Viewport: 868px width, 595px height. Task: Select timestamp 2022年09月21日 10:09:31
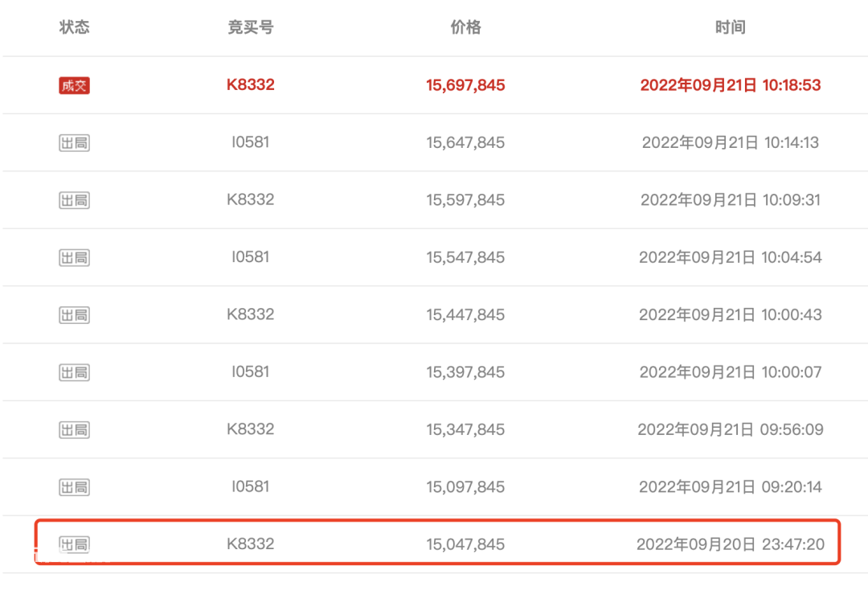click(x=730, y=200)
